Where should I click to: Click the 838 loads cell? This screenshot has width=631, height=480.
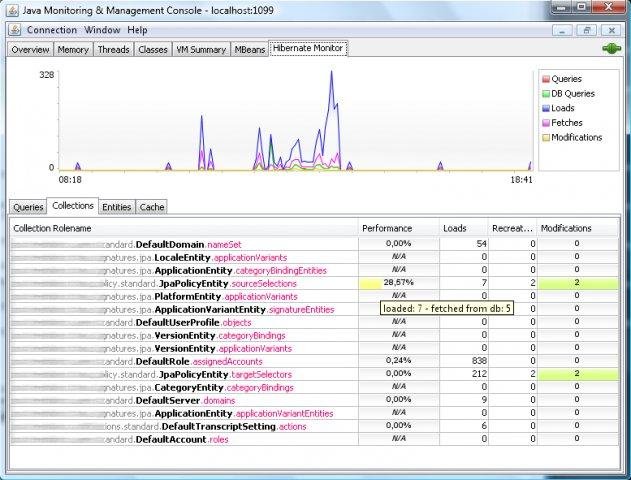tap(464, 361)
